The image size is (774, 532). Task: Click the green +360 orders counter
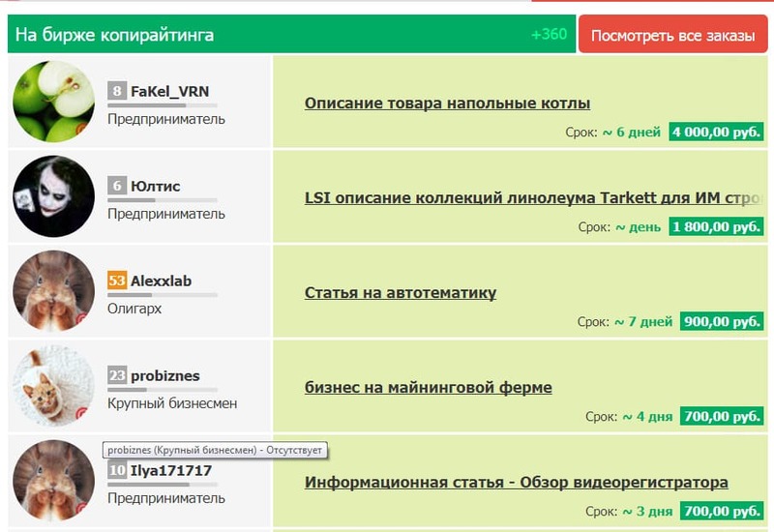[549, 35]
